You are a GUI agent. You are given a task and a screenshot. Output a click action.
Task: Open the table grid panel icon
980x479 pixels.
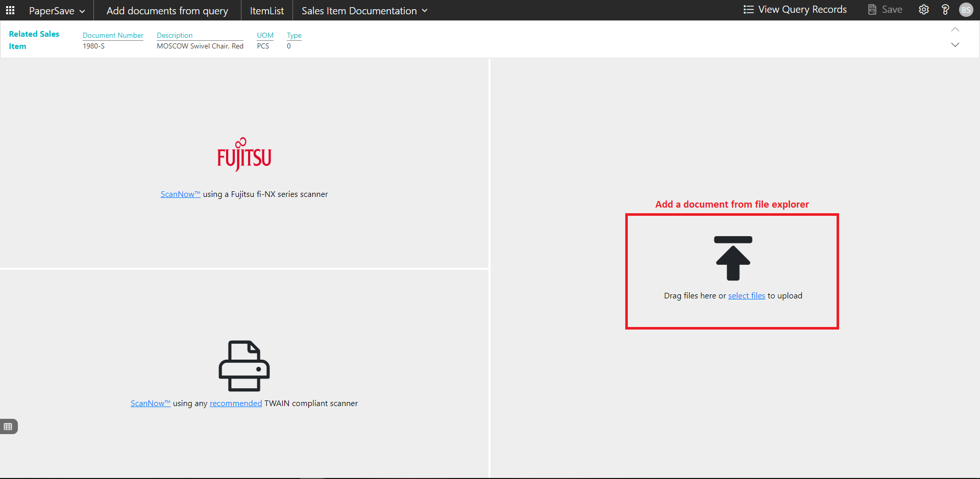(x=8, y=426)
